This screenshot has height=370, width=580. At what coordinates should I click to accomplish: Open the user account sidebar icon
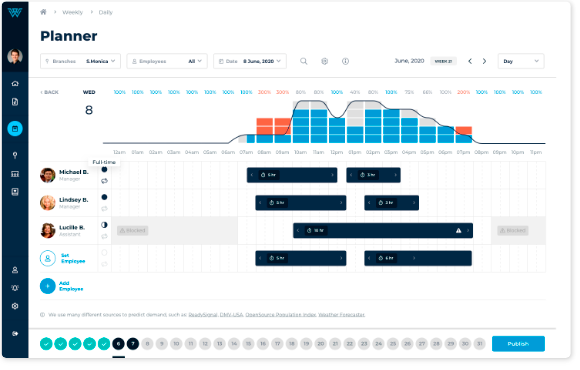pyautogui.click(x=15, y=270)
